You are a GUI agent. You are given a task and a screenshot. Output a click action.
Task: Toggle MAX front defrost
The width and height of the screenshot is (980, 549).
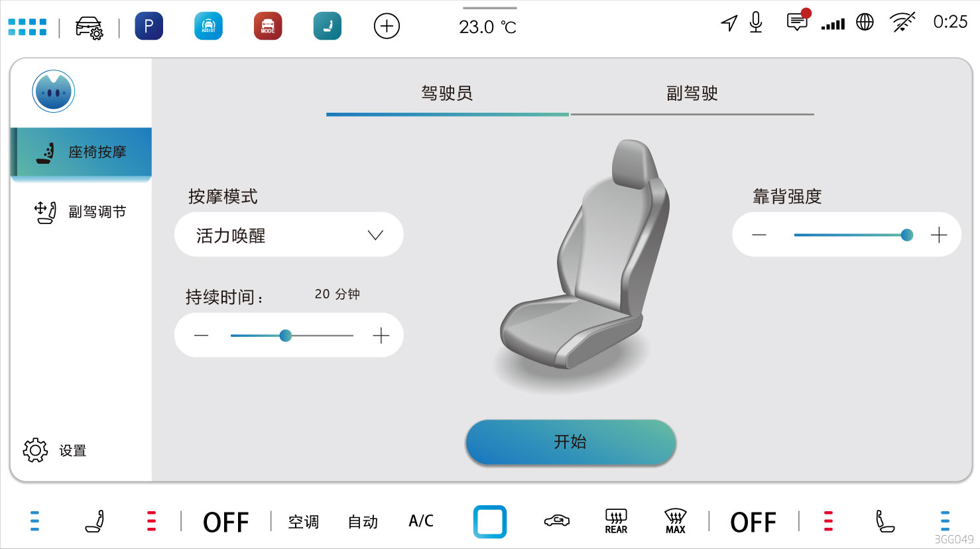click(x=675, y=521)
